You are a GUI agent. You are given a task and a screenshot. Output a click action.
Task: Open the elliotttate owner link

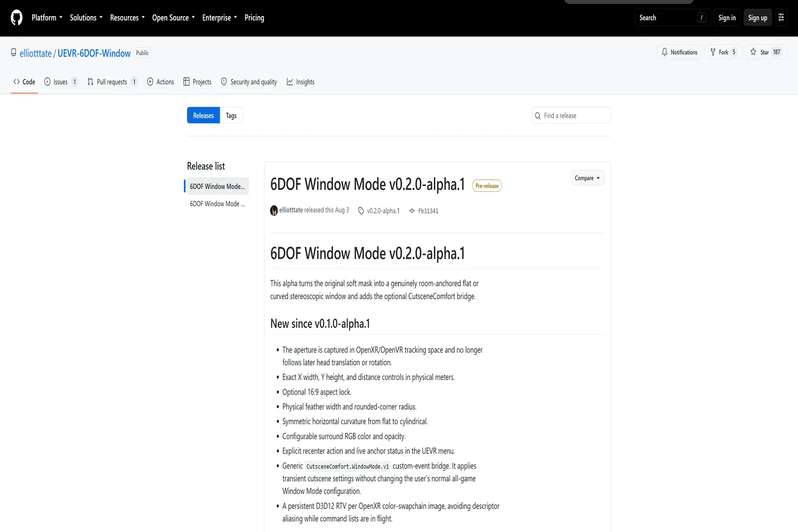36,54
